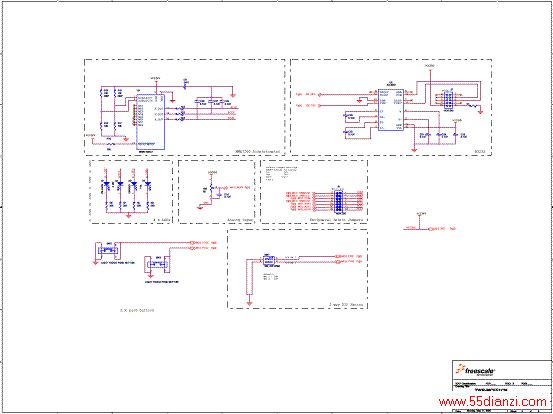Viewport: 553px width, 414px height.
Task: Click the accelerometer IC chip symbol
Action: click(x=151, y=122)
